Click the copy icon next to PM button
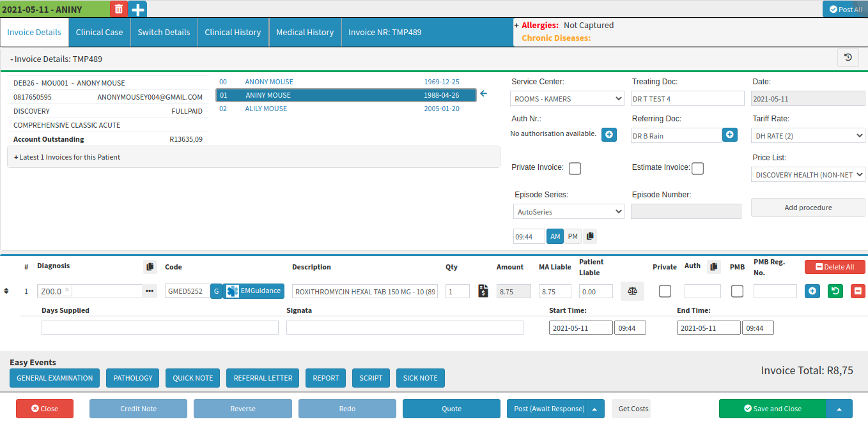 point(590,236)
